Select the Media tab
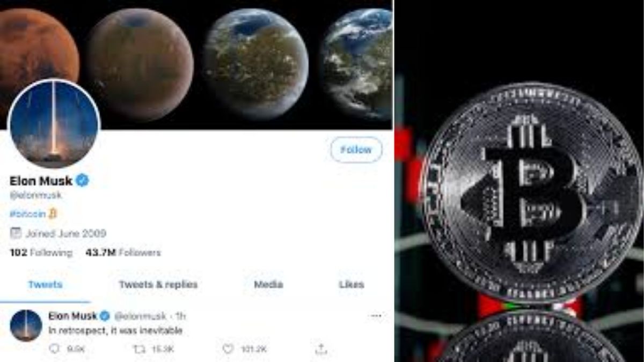This screenshot has width=644, height=362. point(268,285)
